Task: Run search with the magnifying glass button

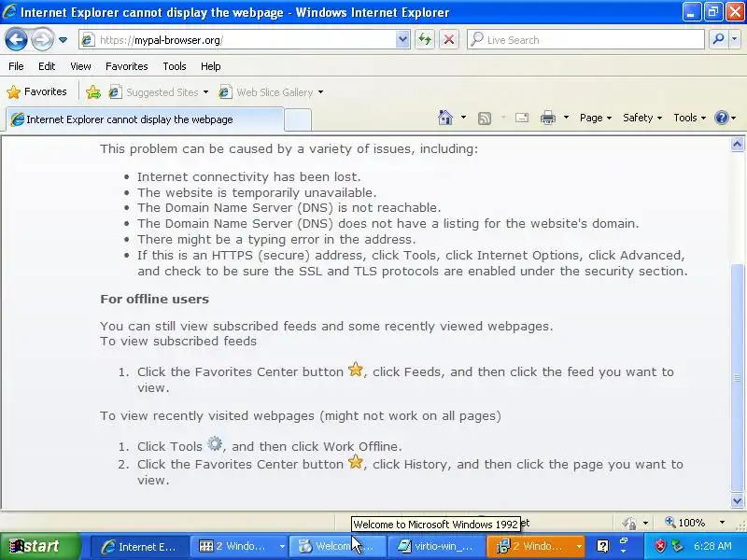Action: [718, 40]
